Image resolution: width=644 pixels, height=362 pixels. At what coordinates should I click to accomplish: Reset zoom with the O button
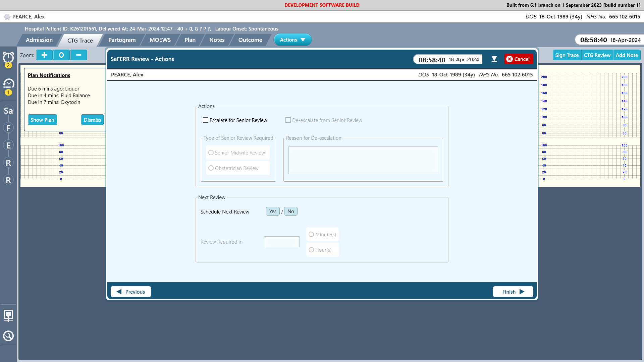click(61, 55)
